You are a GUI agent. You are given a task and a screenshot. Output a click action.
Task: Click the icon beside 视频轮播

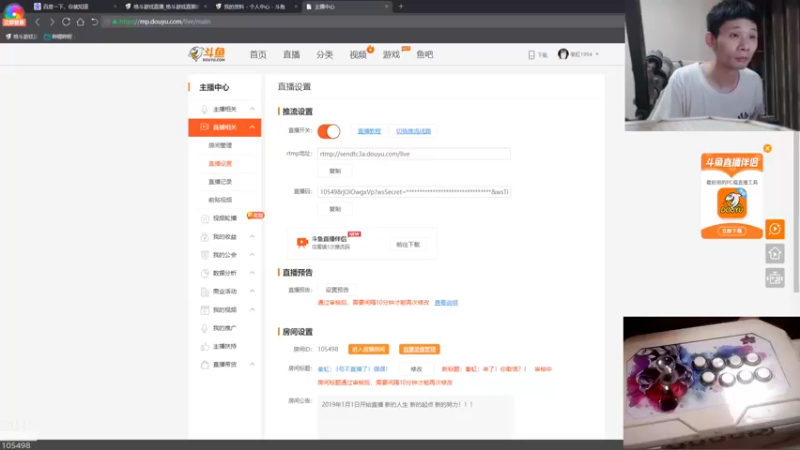tap(205, 218)
